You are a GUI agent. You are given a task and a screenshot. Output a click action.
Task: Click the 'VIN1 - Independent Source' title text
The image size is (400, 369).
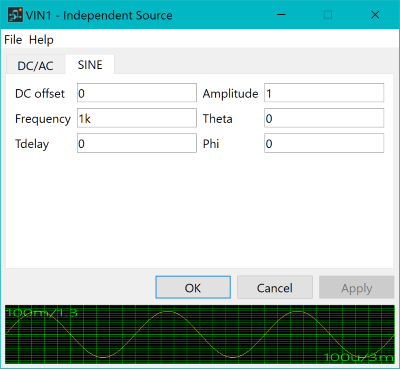[x=99, y=15]
